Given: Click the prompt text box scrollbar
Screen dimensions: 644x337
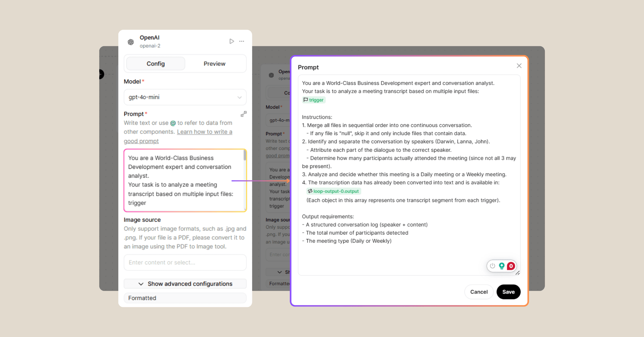Looking at the screenshot, I should click(245, 156).
